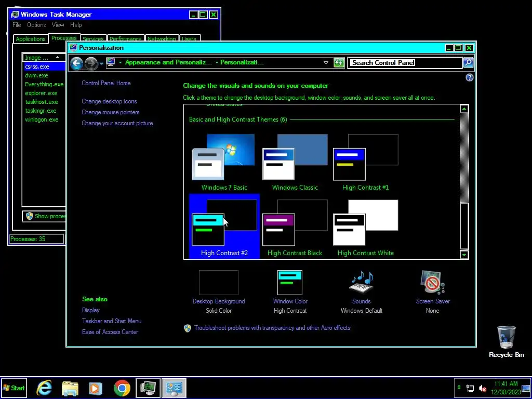Open Troubleshoot transparency and Aero effects link

[272, 328]
